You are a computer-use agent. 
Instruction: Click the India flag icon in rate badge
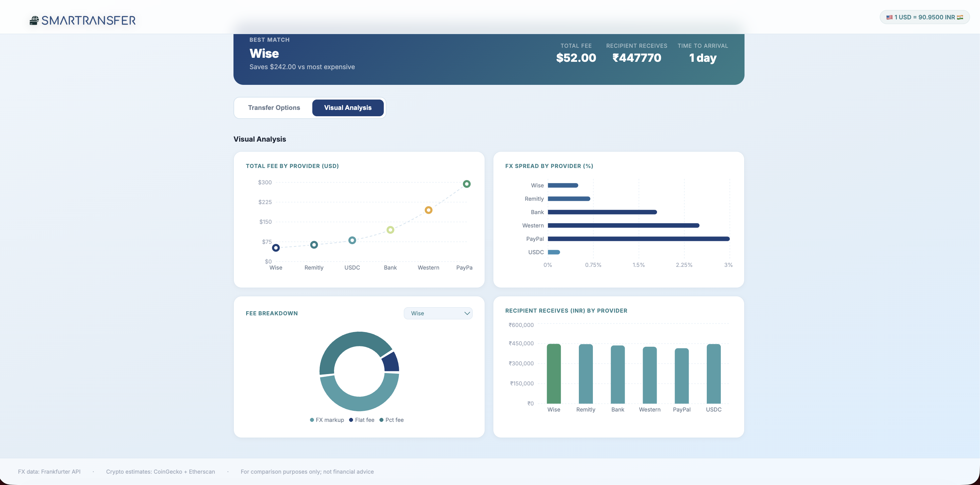(x=960, y=17)
